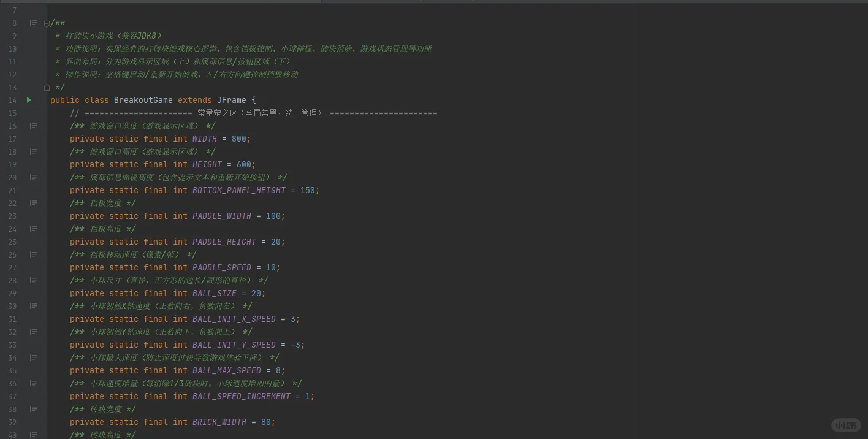Click the doc render icon beside PADDLE_WIDTH comment
868x439 pixels.
click(33, 203)
